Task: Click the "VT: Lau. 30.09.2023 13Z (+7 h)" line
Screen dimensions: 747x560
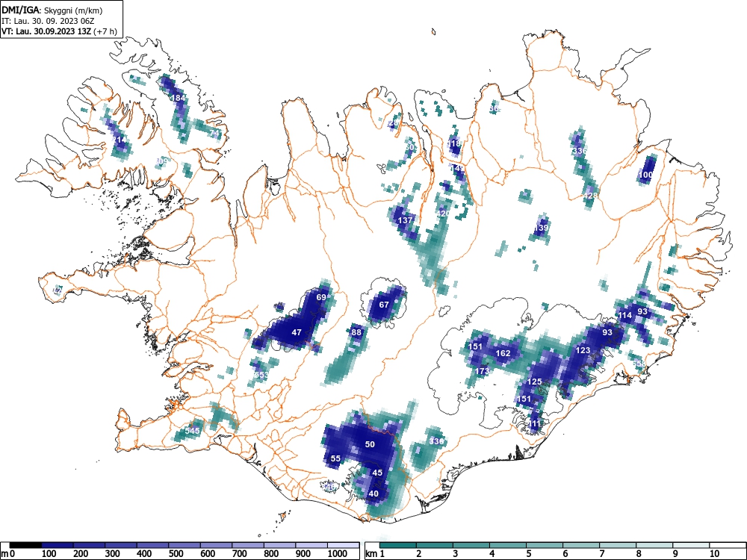Action: [x=59, y=31]
